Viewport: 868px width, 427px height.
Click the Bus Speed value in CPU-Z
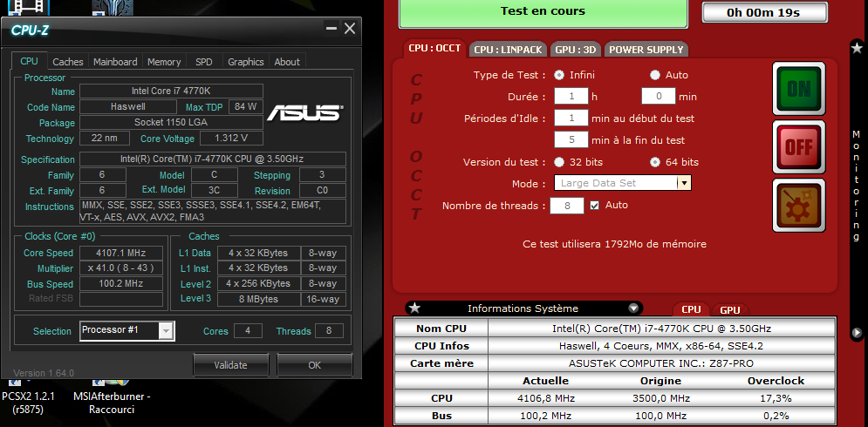[121, 284]
